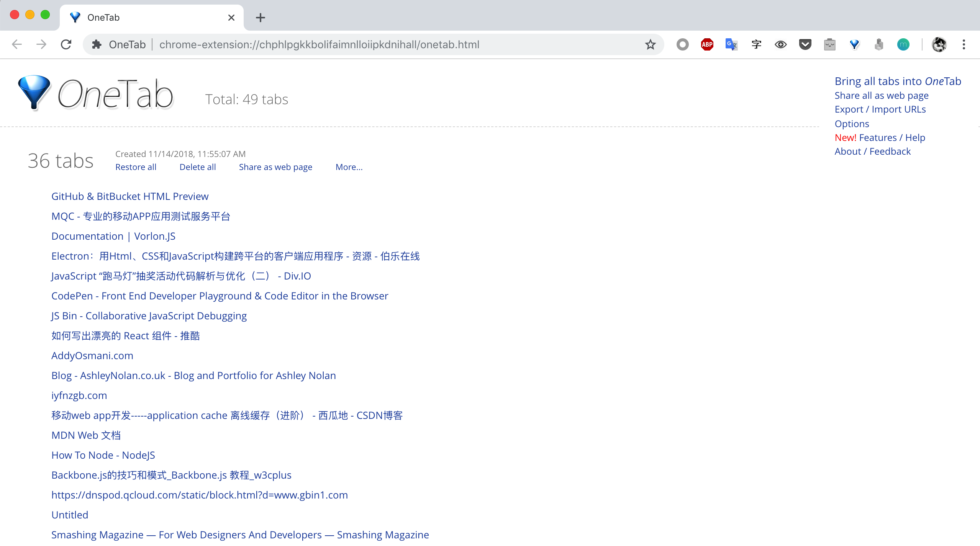Click the eye extension icon in toolbar
The height and width of the screenshot is (546, 980).
tap(780, 44)
